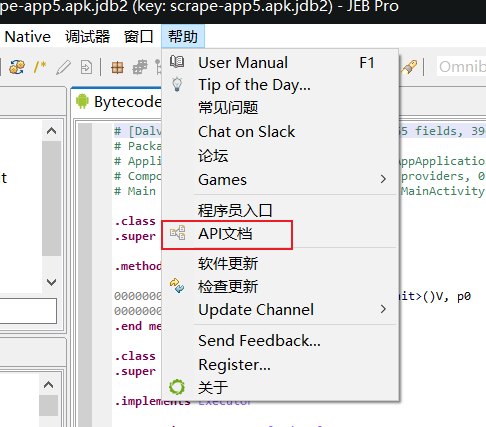Open the 调试器 menu

pyautogui.click(x=87, y=37)
